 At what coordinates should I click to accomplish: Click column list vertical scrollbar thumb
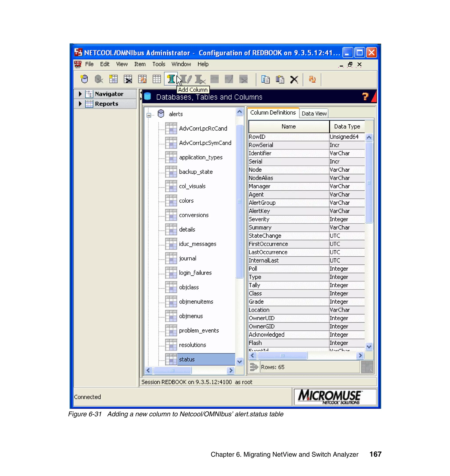click(369, 182)
